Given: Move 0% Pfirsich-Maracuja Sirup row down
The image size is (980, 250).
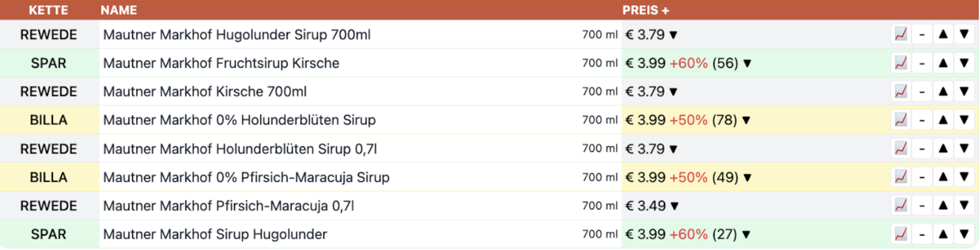Looking at the screenshot, I should [964, 178].
